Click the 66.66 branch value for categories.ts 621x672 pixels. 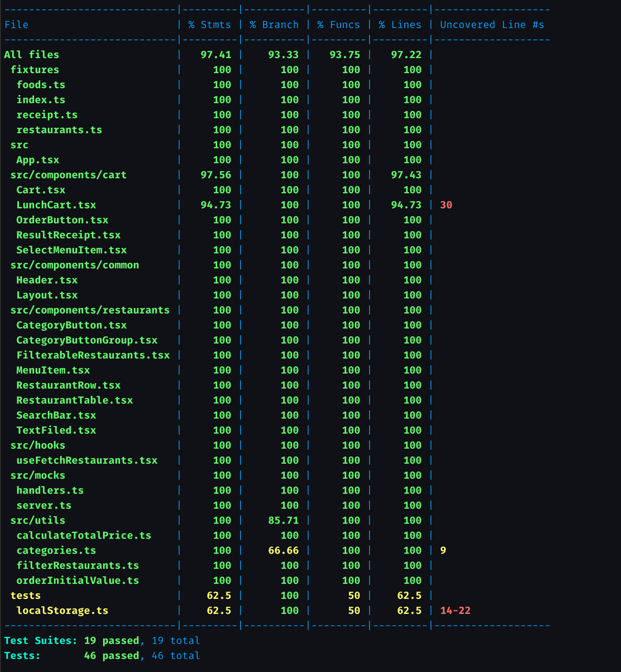coord(283,550)
